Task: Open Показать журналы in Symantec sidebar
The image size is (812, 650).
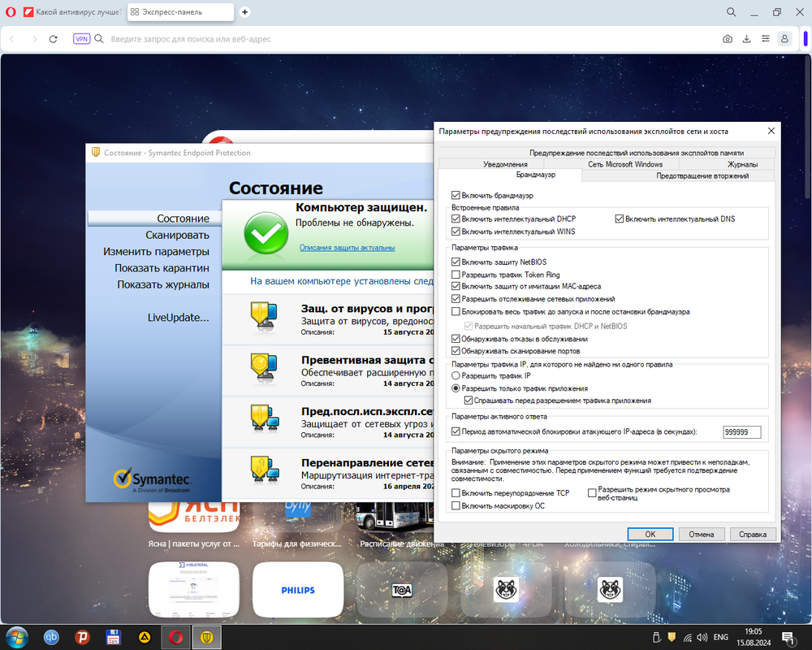Action: (163, 284)
